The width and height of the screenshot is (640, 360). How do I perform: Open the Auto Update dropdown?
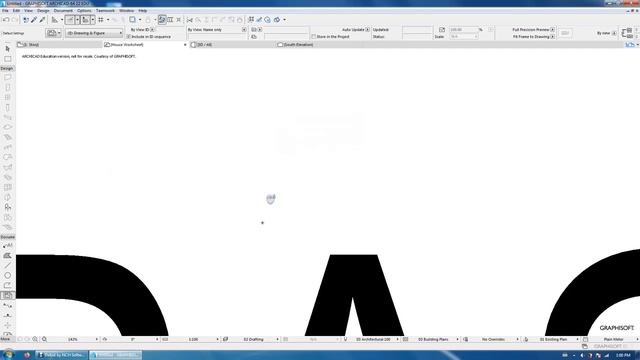[367, 30]
